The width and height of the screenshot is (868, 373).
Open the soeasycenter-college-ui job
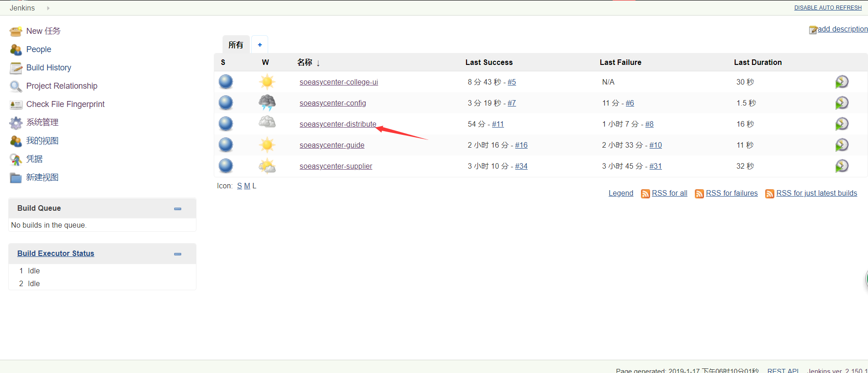[x=339, y=82]
